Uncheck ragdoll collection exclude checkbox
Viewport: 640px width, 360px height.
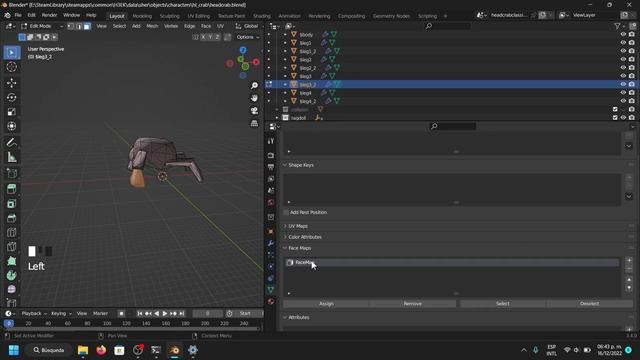[615, 118]
